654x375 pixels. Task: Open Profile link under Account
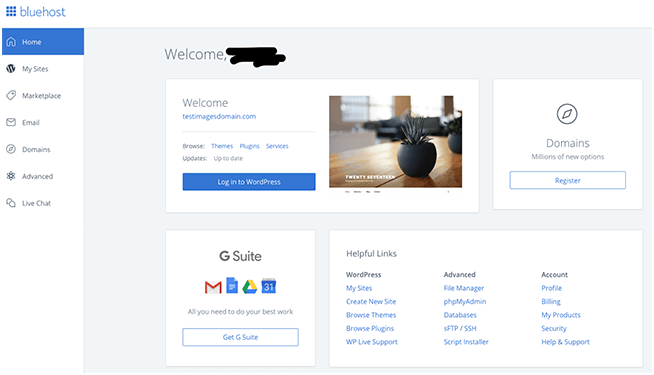pos(551,288)
